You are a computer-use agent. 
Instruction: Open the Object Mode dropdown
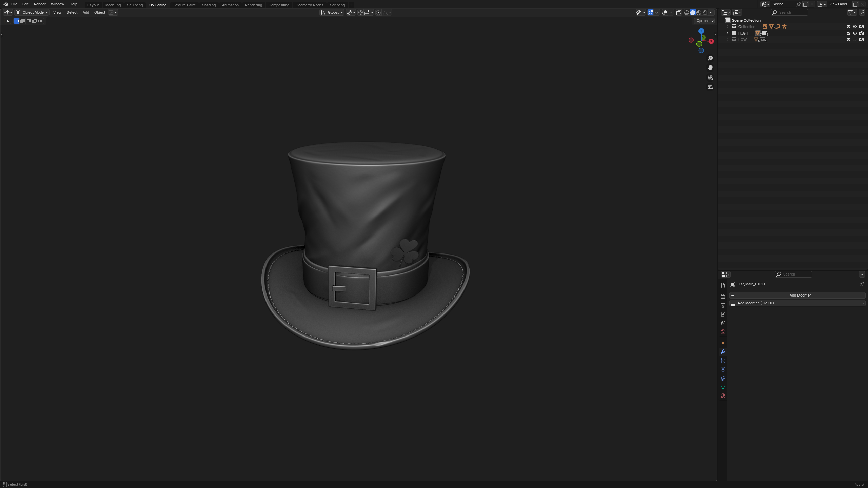point(33,13)
